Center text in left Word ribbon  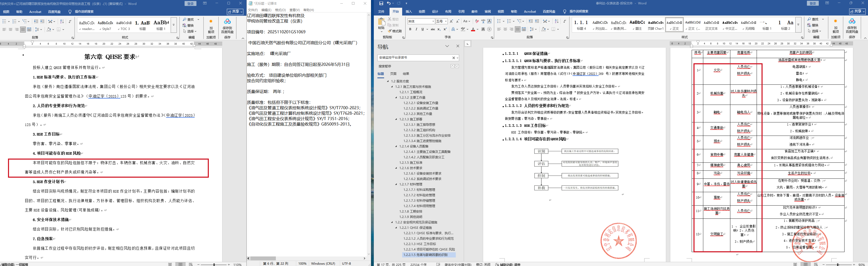tap(11, 29)
